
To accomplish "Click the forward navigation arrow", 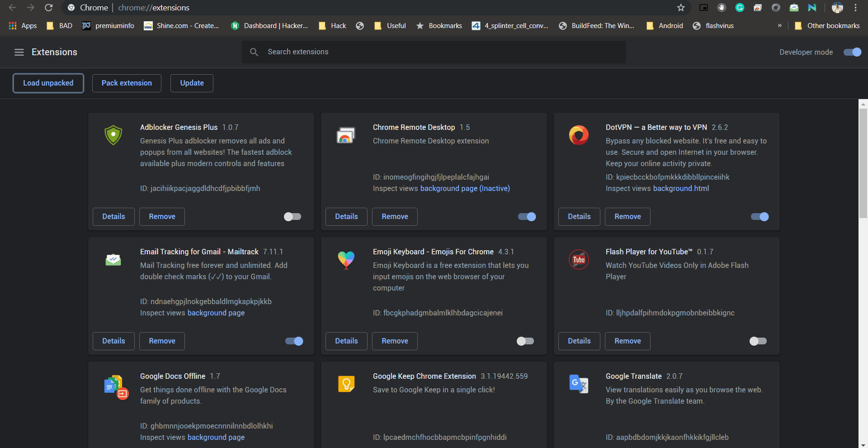I will [30, 8].
